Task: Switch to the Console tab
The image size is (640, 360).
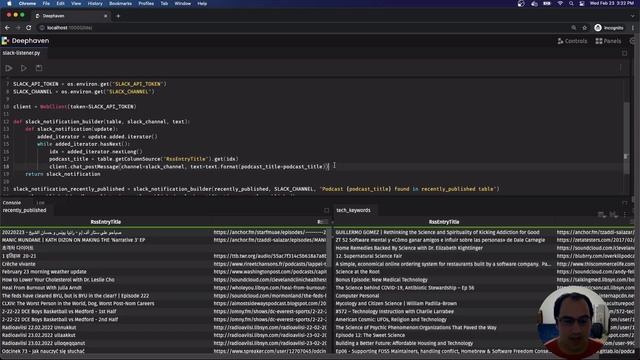Action: 12,203
